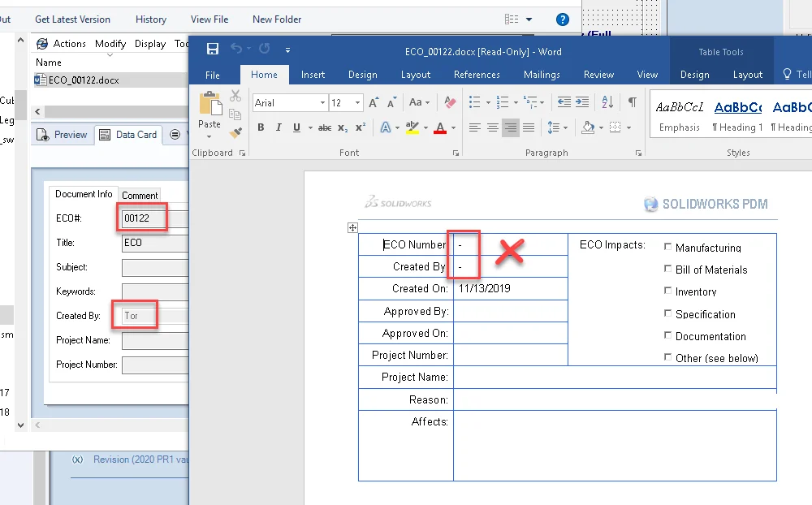The height and width of the screenshot is (505, 812).
Task: Click the Save icon in Word title bar
Action: click(213, 50)
